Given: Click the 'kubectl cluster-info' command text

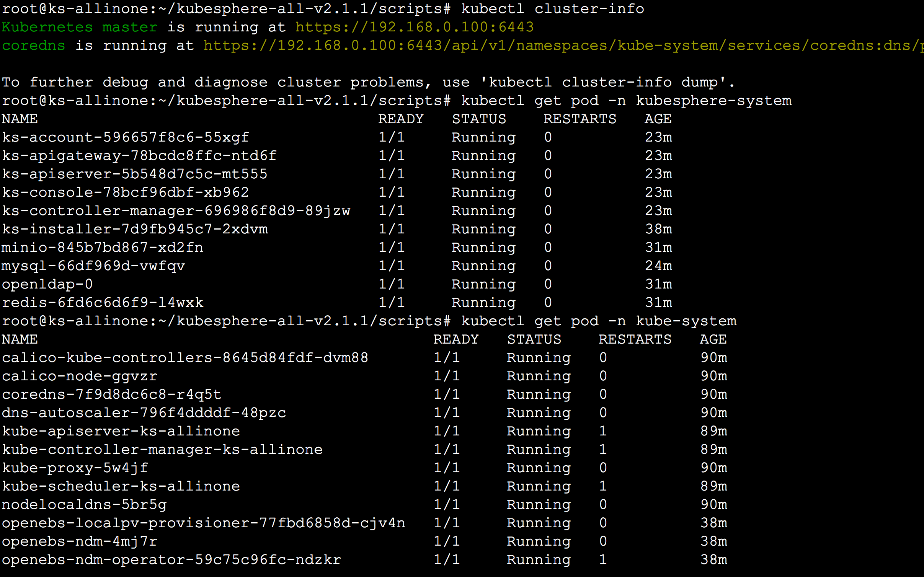Looking at the screenshot, I should pyautogui.click(x=553, y=9).
